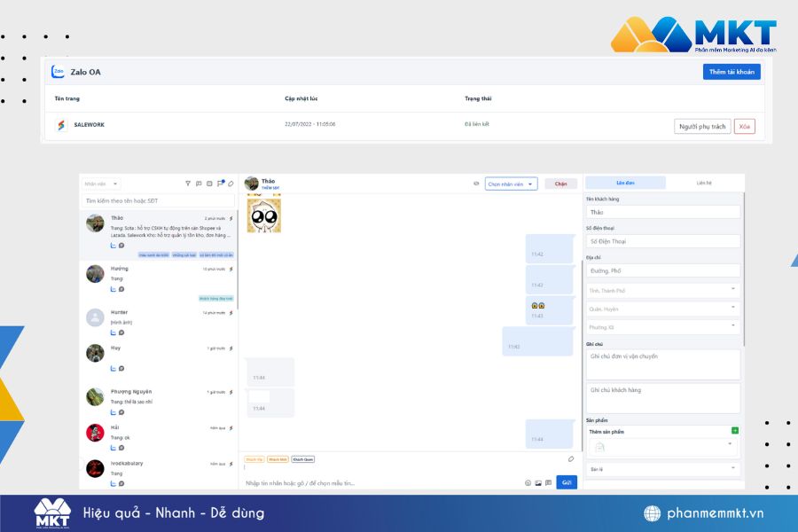Open the Bán lẻ dropdown
798x532 pixels.
click(663, 469)
